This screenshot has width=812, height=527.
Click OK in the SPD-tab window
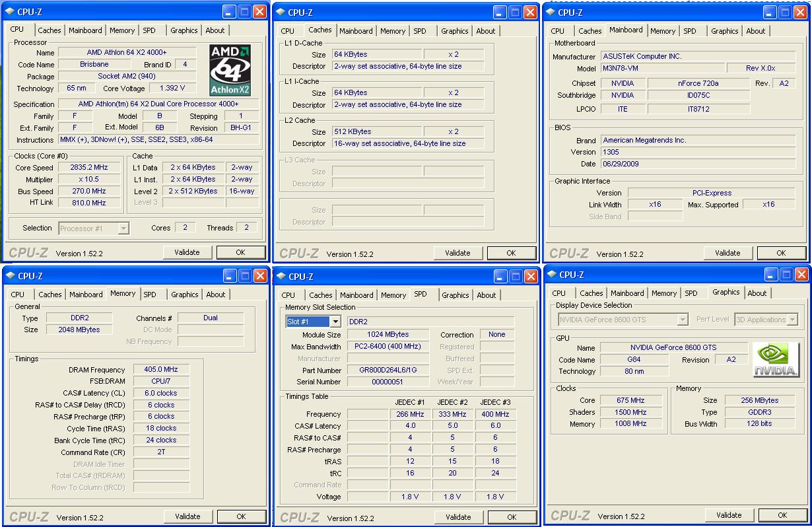pos(512,517)
